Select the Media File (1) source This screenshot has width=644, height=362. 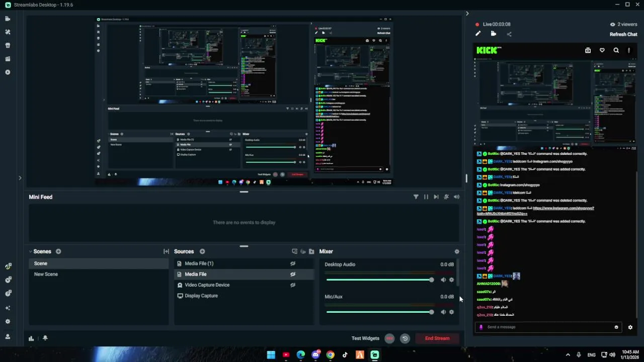244,263
